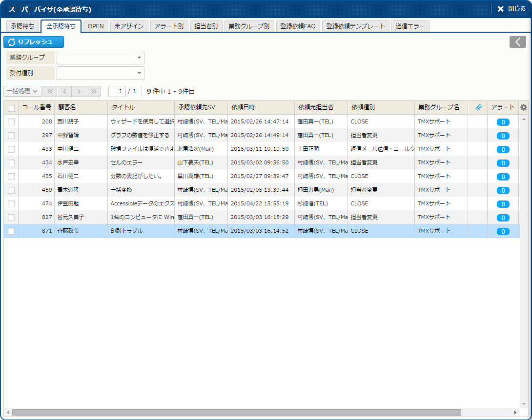Click 閉じる to close the supervisor window
This screenshot has height=420, width=532.
pyautogui.click(x=511, y=9)
